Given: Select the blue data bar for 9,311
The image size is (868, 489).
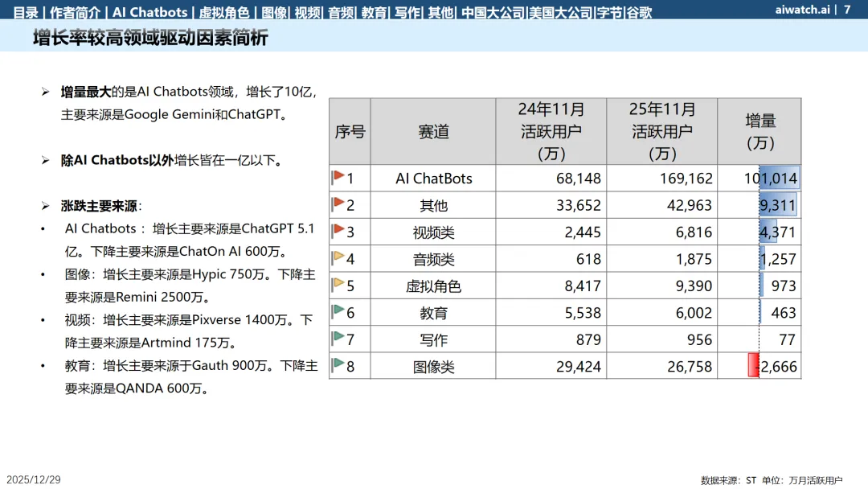Looking at the screenshot, I should point(778,205).
